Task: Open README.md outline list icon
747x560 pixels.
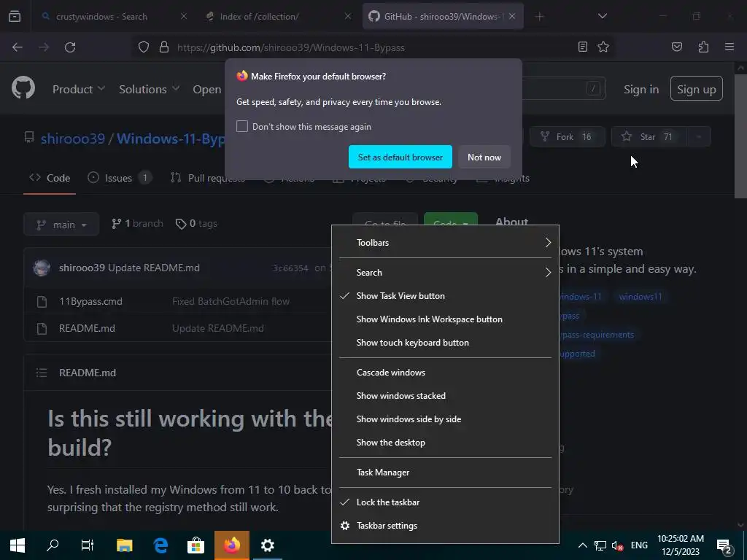Action: (42, 373)
